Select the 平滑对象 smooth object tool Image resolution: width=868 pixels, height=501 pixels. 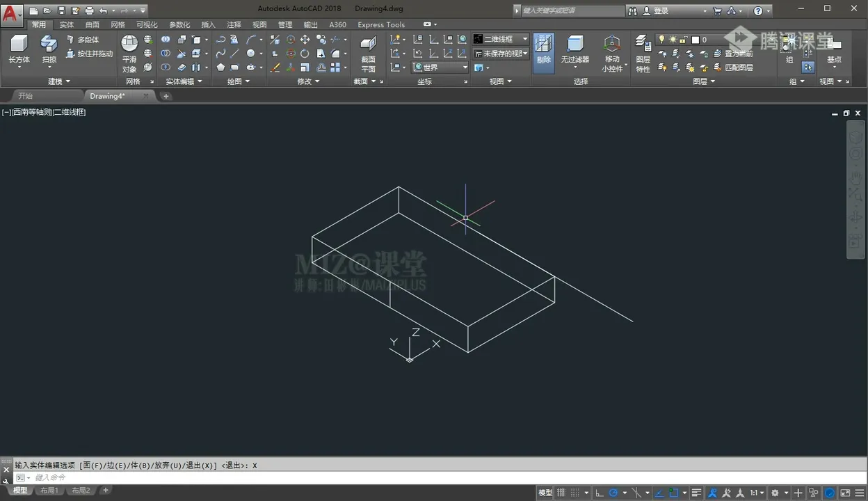pyautogui.click(x=129, y=54)
